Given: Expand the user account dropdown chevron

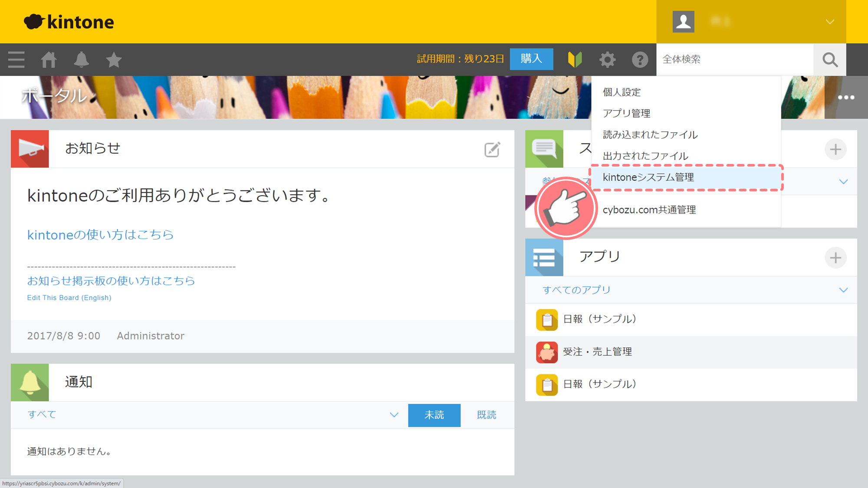Looking at the screenshot, I should click(830, 22).
